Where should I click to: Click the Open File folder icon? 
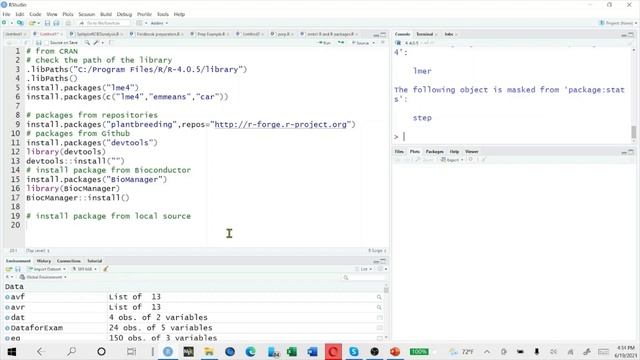(x=32, y=23)
